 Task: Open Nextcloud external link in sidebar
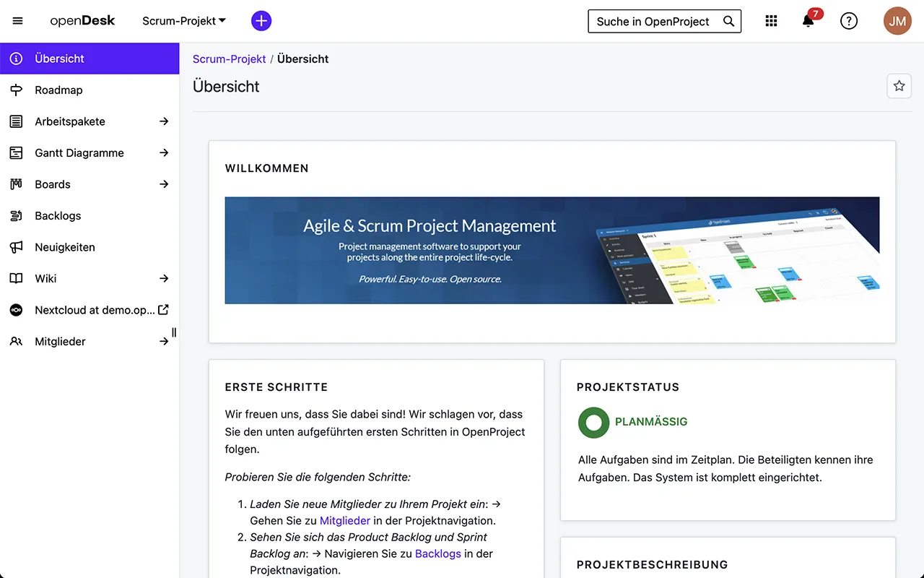click(x=94, y=310)
